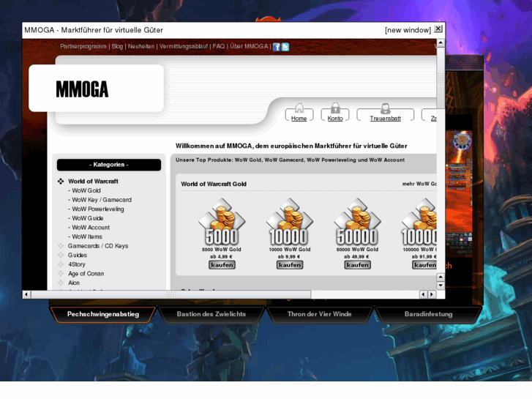Switch to the Thron der Vier Winde tab
The image size is (532, 399).
(319, 315)
